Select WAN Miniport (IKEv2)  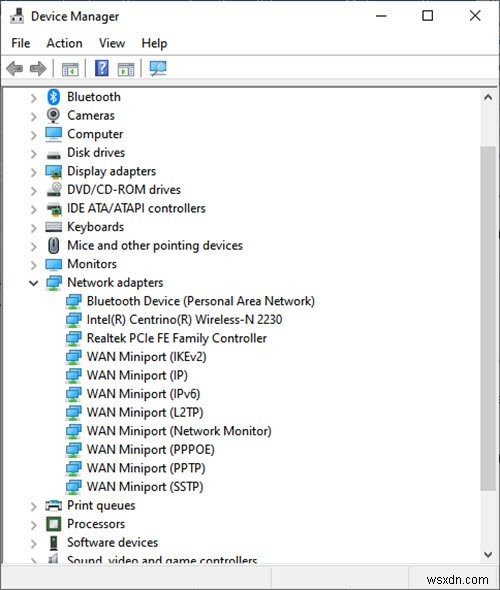(x=146, y=357)
